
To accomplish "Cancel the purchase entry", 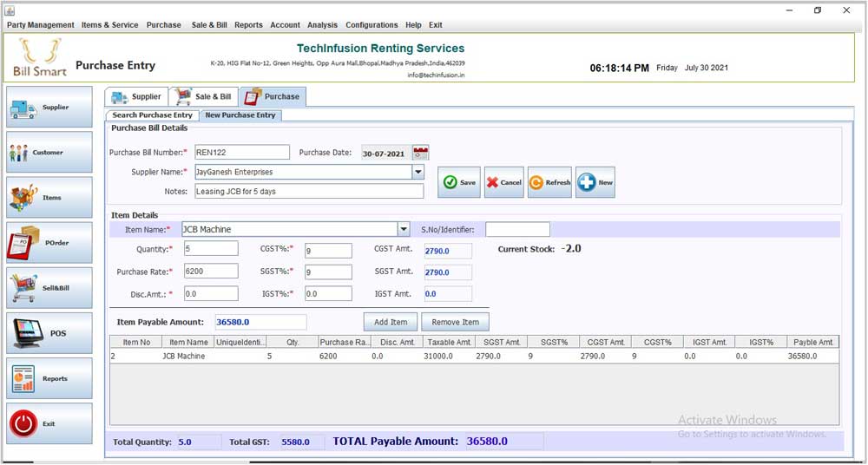I will [503, 182].
